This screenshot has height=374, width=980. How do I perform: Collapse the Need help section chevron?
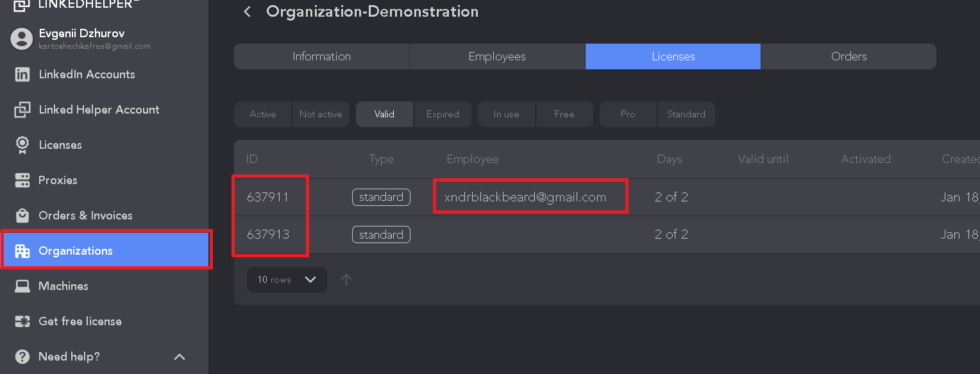(180, 357)
